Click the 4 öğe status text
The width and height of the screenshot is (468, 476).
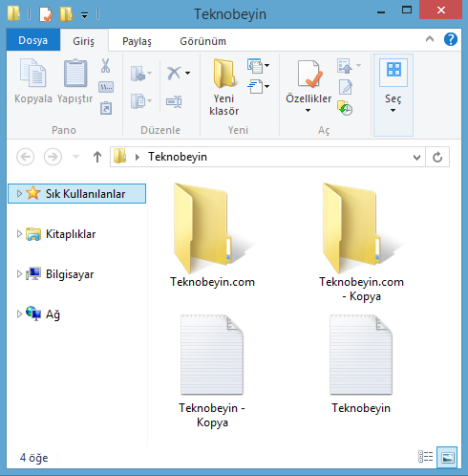click(x=33, y=458)
